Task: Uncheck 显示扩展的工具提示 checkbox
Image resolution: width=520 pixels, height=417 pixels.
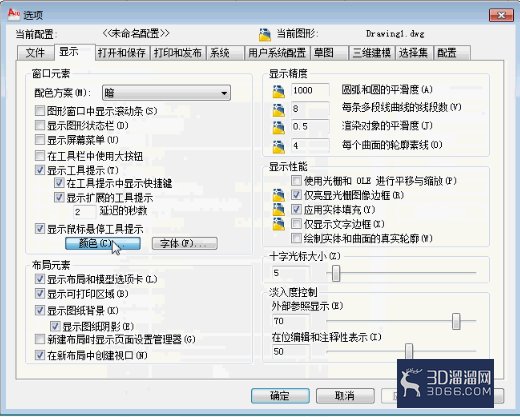Action: point(59,197)
